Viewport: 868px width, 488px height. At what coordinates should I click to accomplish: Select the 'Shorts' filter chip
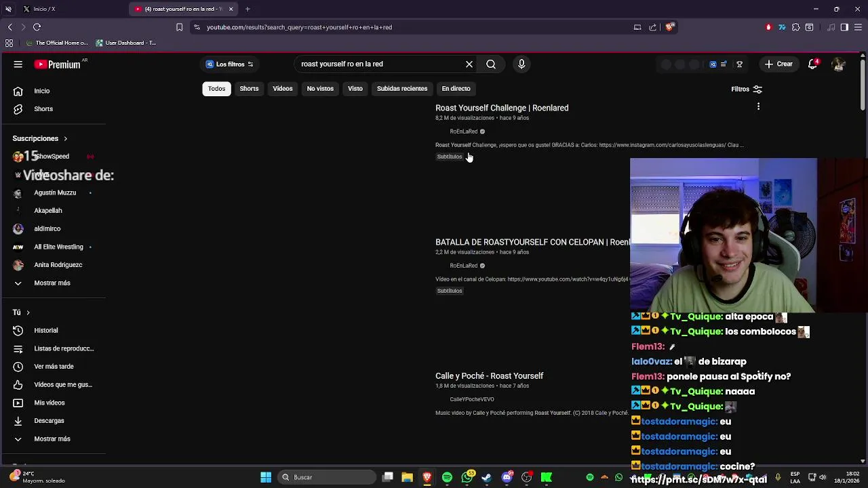249,89
